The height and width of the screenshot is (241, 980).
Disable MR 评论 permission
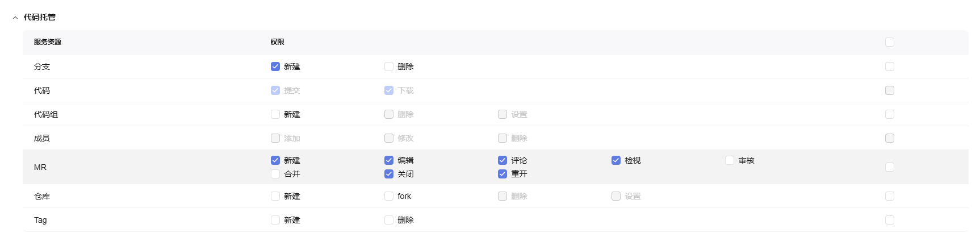502,160
